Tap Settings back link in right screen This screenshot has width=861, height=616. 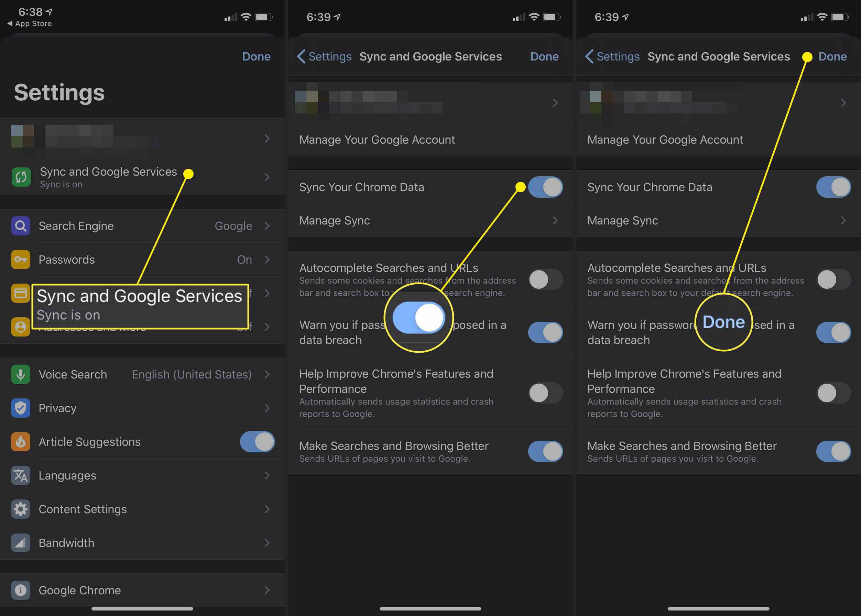[618, 56]
